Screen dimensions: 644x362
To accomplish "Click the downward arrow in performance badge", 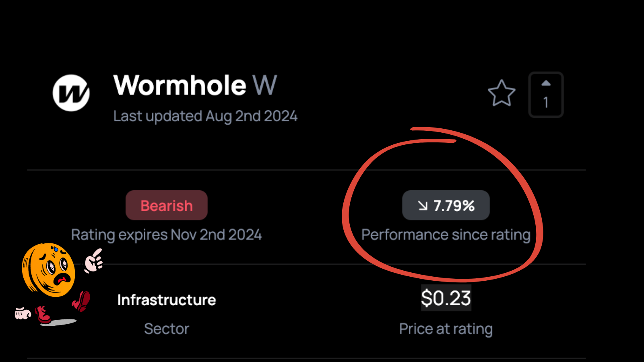I will tap(423, 206).
